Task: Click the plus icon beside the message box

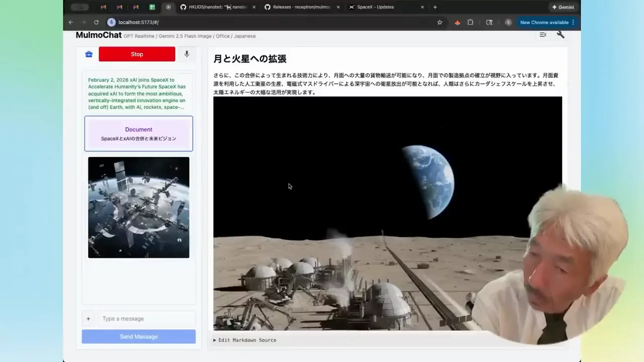Action: pyautogui.click(x=88, y=319)
